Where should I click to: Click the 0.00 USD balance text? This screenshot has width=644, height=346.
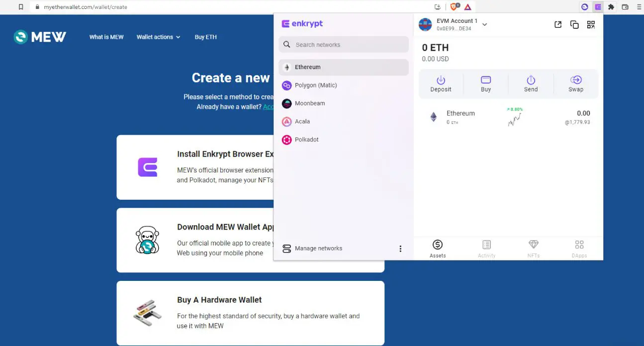pyautogui.click(x=435, y=59)
